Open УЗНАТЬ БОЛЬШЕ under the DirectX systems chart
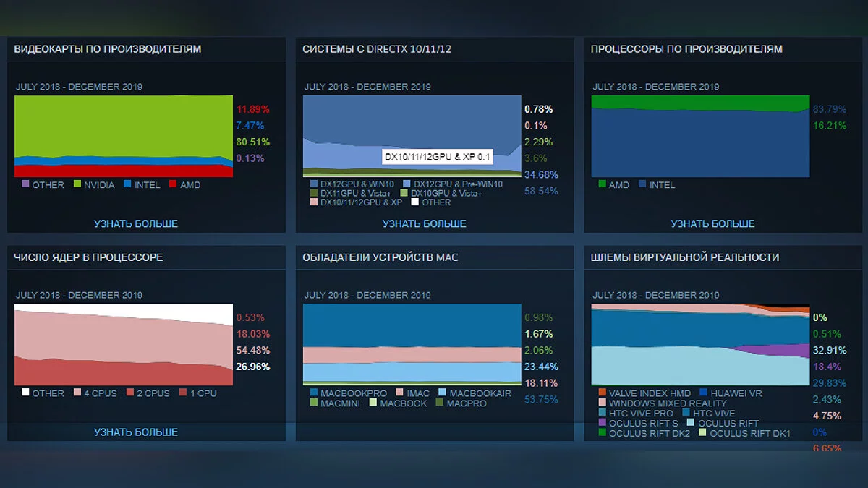This screenshot has width=868, height=488. point(425,223)
